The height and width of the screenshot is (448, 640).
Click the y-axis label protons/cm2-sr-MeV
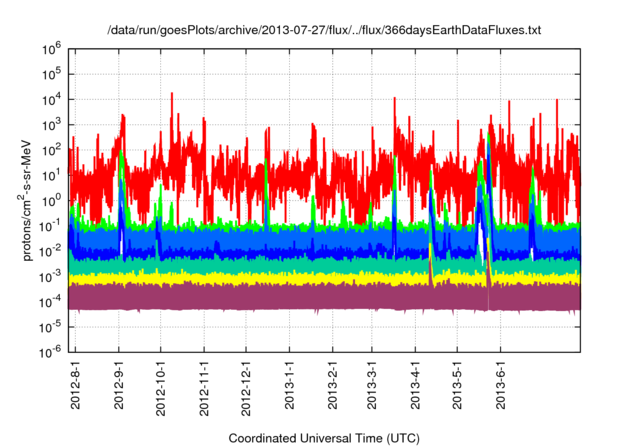29,199
